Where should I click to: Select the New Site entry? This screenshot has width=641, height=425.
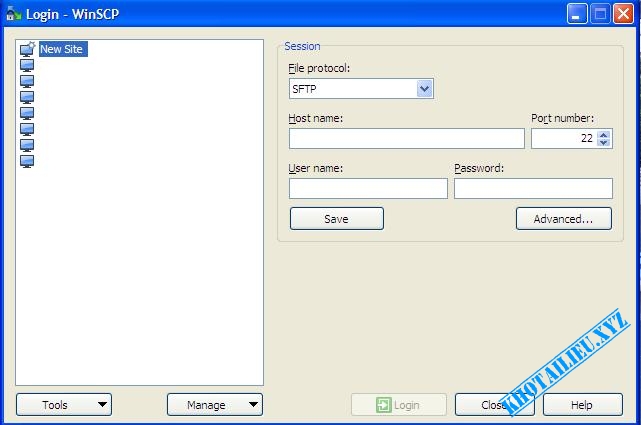point(61,49)
